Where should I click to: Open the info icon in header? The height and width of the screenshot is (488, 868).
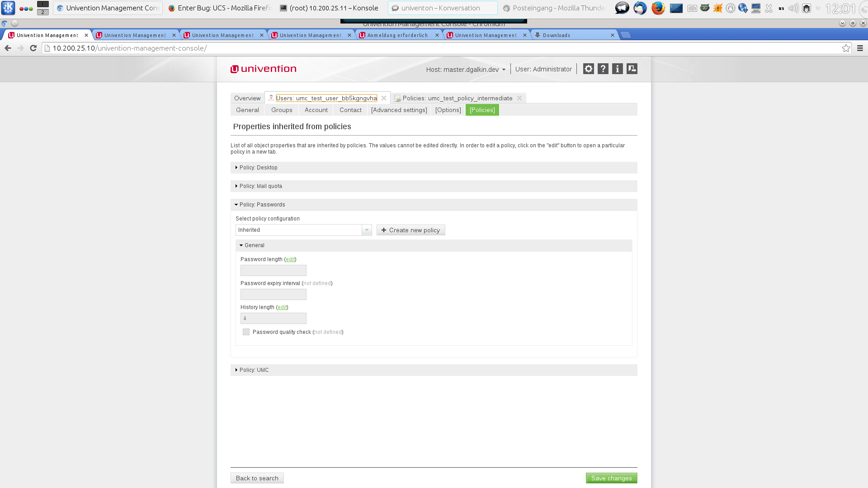(x=617, y=69)
